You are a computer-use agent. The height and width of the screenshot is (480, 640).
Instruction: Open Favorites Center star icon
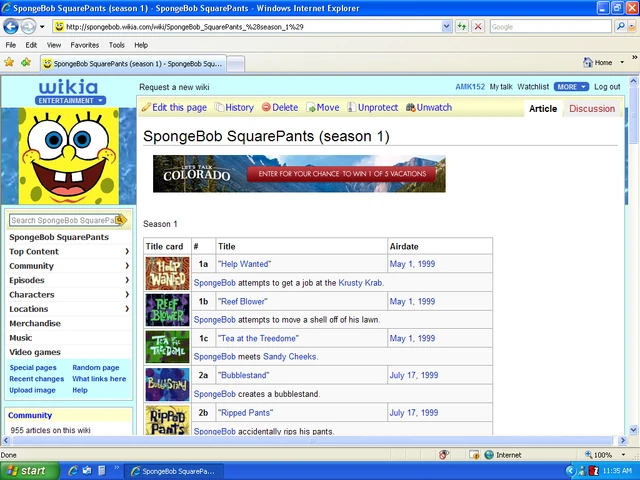[9, 62]
